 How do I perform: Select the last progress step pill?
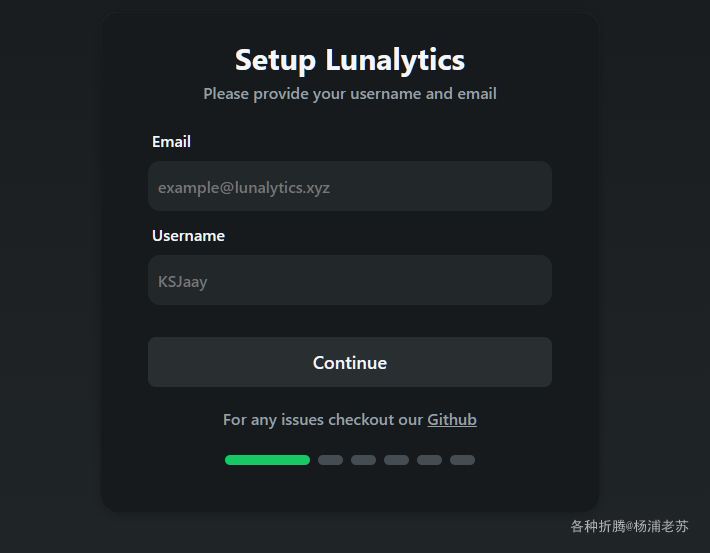click(x=462, y=460)
